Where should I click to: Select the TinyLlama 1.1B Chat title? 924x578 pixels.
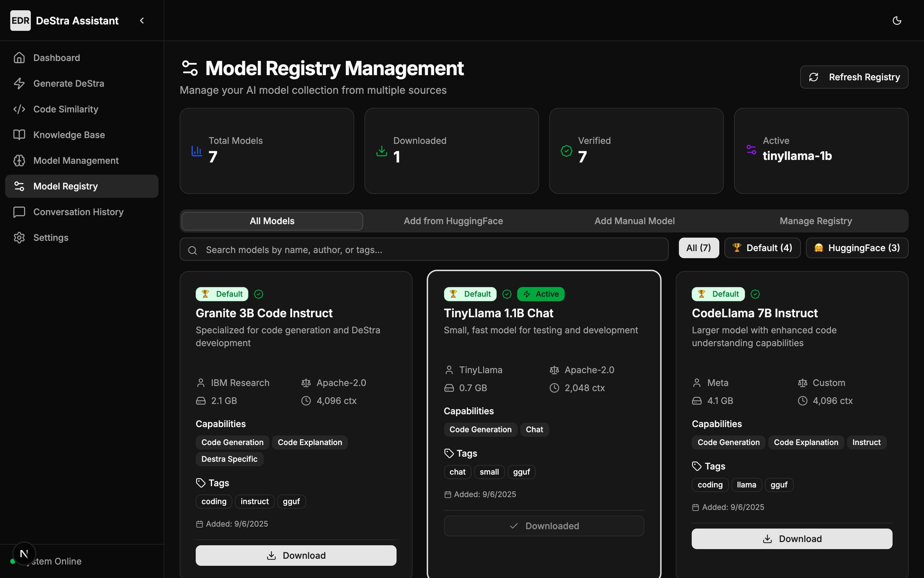coord(498,313)
